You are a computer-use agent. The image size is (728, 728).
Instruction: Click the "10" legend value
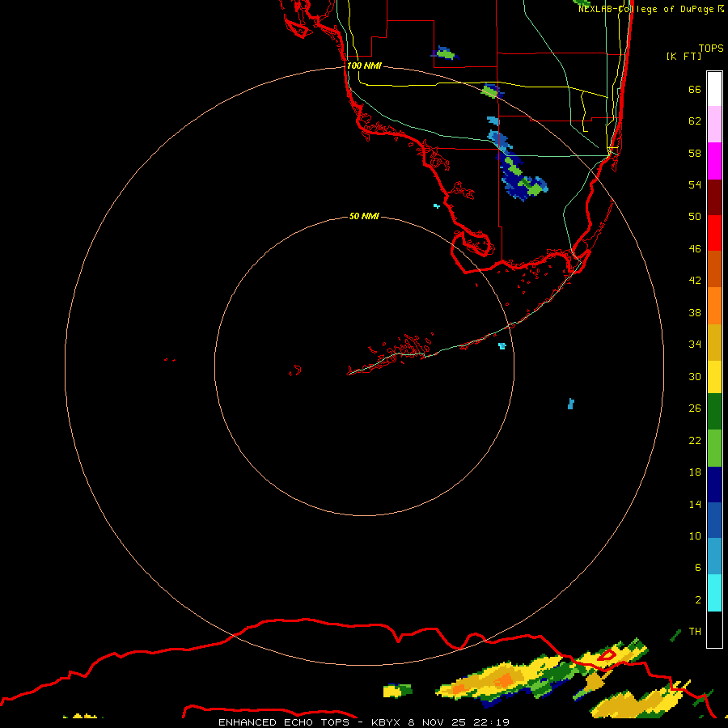tap(695, 535)
